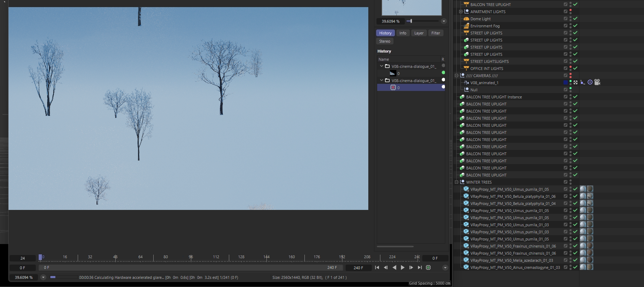Click the V08_animated_1 camera object icon

[x=466, y=83]
